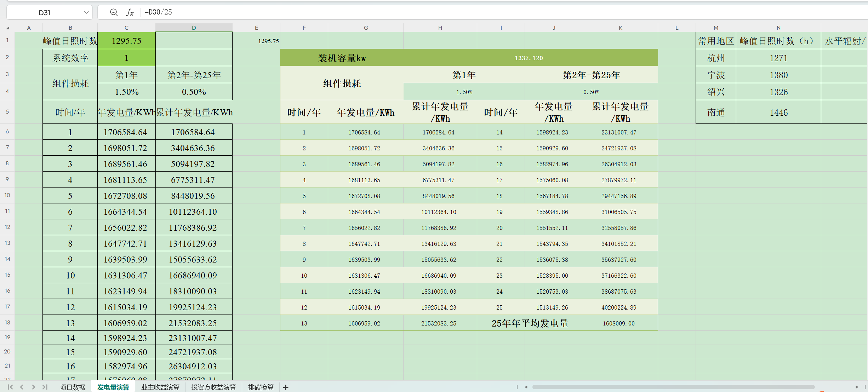Click the 1337.120 capacity value
This screenshot has width=868, height=392.
tap(529, 58)
